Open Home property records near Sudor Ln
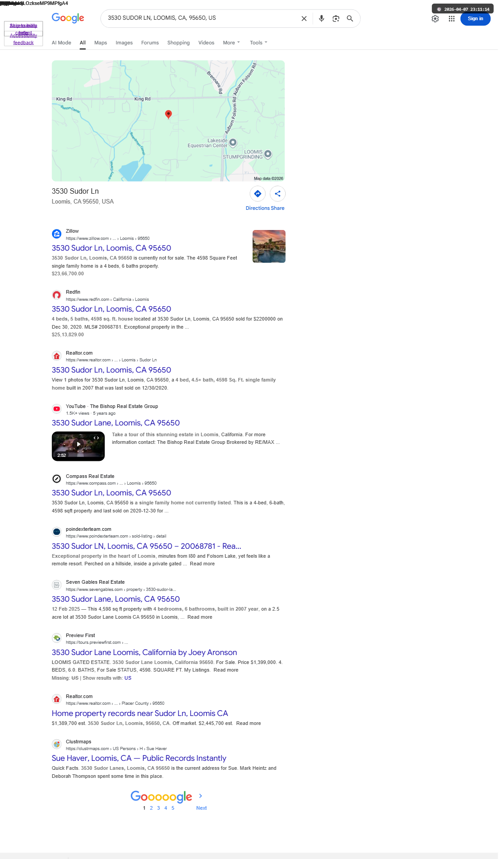 (x=140, y=713)
